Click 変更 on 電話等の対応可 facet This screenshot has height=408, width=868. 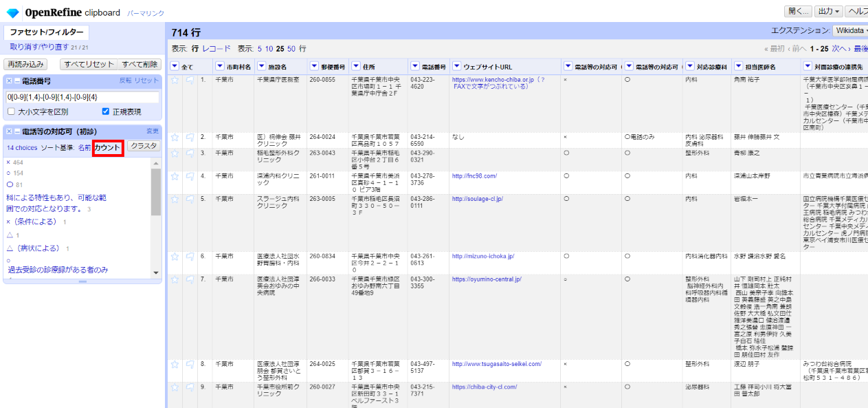153,131
